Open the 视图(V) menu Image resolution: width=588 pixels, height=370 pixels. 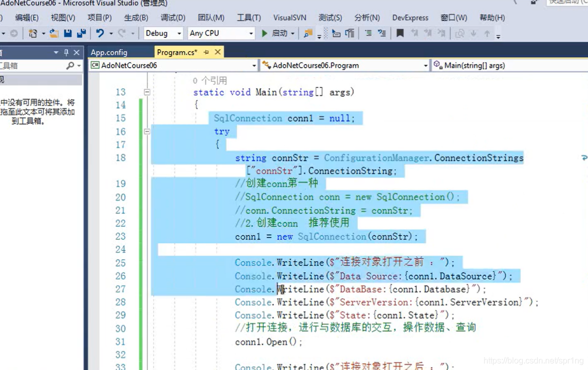[x=63, y=18]
